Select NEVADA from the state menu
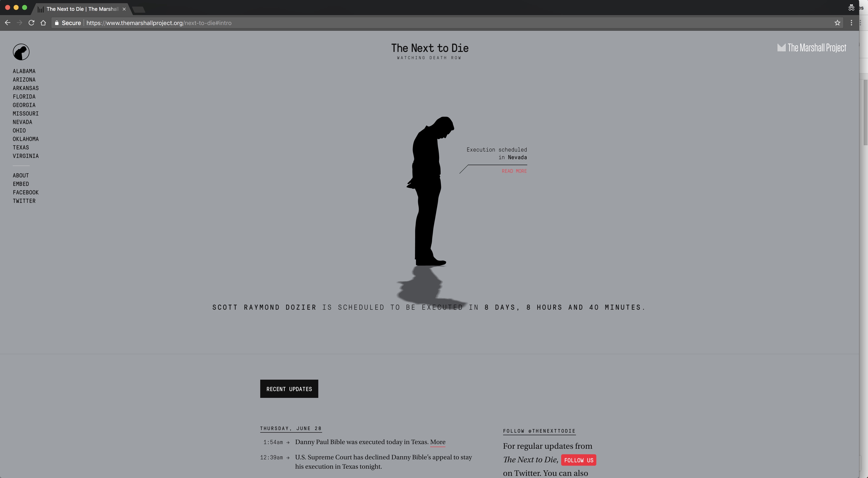 (22, 122)
